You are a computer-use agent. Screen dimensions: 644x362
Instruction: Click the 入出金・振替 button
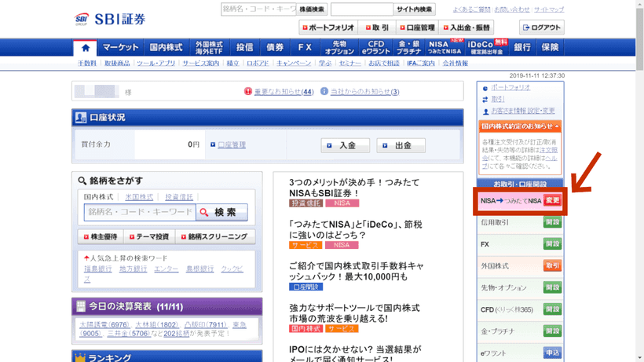point(467,27)
